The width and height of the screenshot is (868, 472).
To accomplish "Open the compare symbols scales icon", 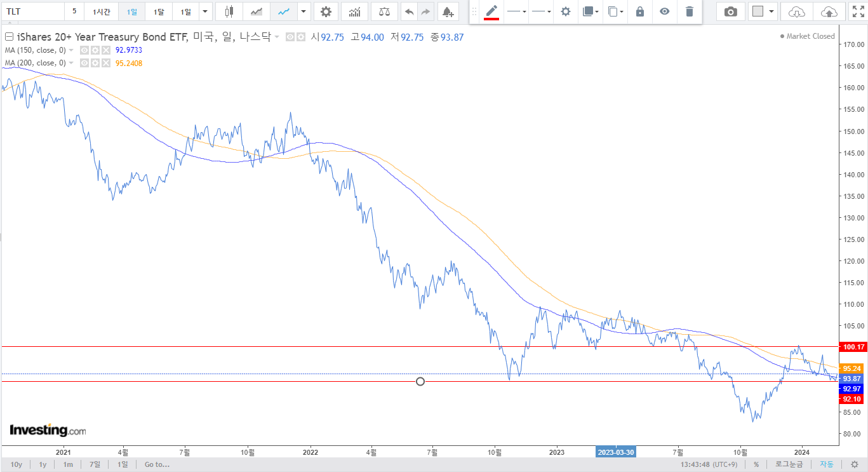I will [384, 11].
